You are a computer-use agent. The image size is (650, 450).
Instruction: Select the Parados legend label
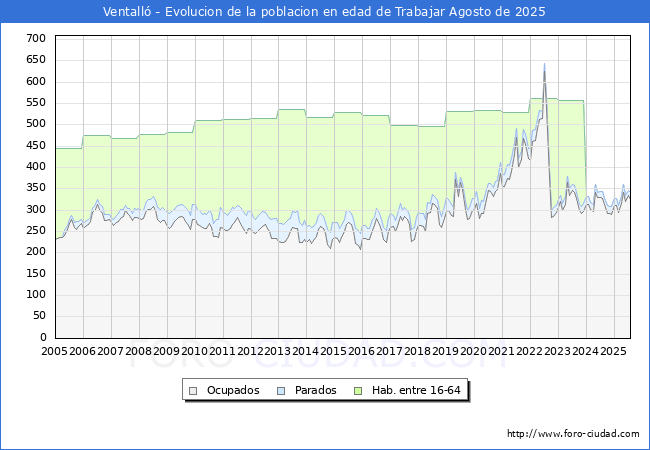point(315,390)
